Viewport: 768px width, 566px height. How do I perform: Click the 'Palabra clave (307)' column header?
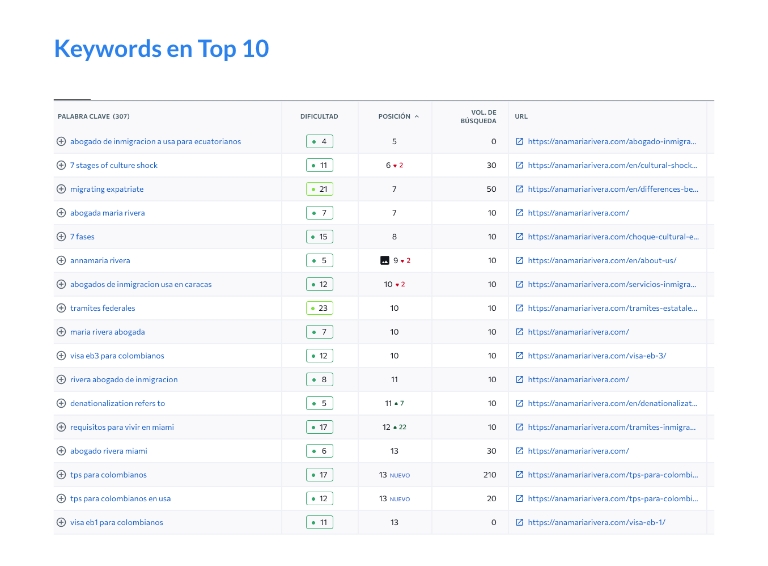click(x=94, y=117)
